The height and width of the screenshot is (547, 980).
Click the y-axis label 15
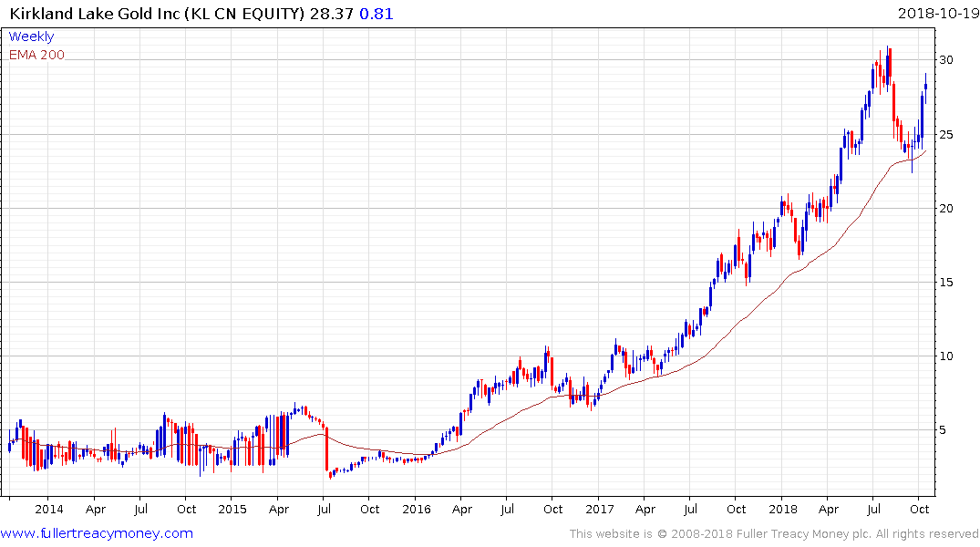(946, 282)
